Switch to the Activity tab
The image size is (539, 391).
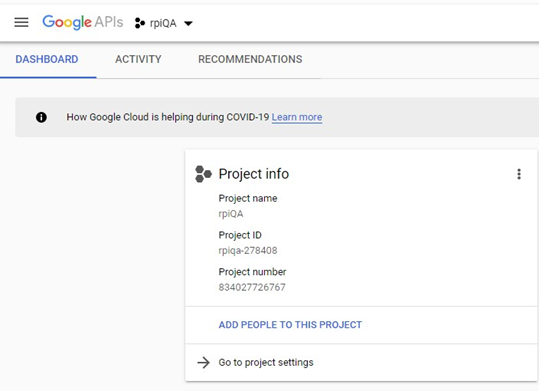138,59
